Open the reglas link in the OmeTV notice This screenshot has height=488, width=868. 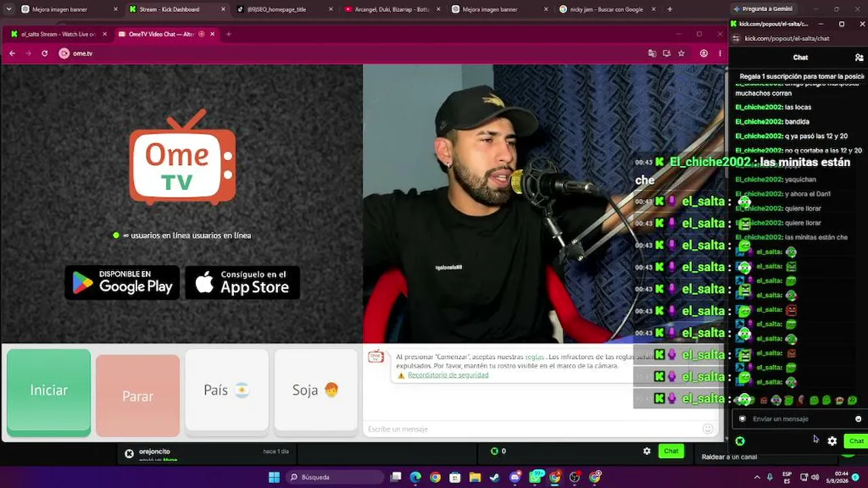pos(534,357)
